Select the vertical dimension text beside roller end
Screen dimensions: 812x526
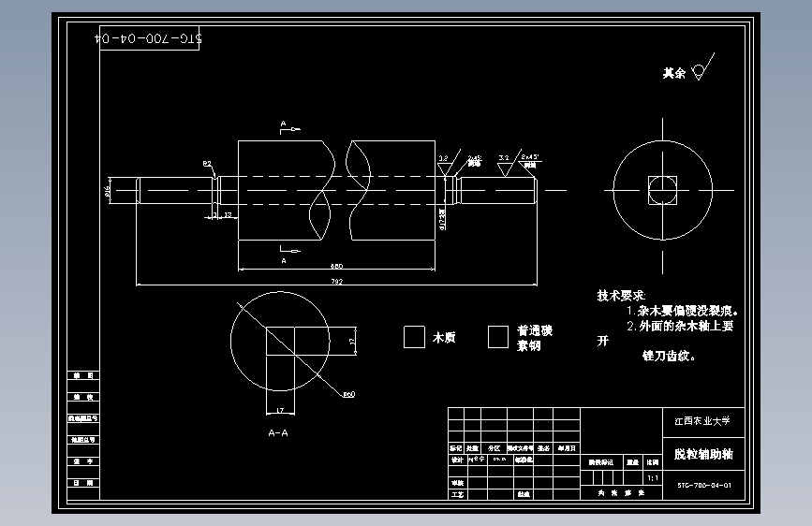coord(442,219)
